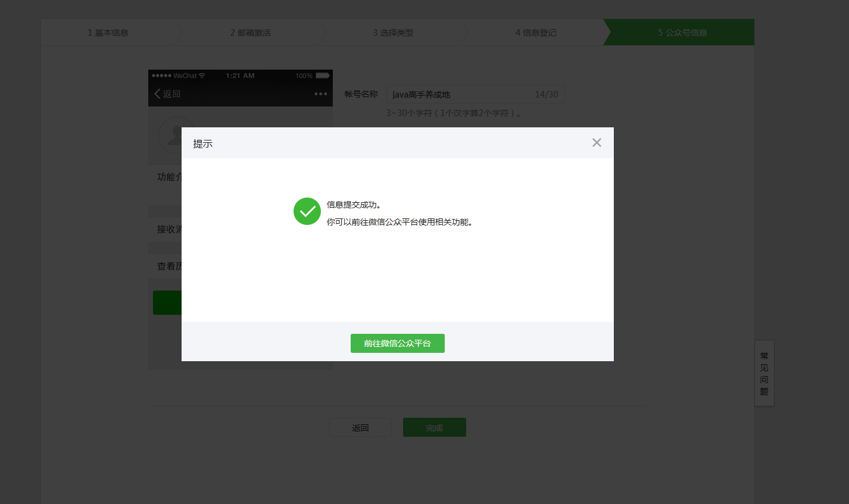Select step 2 邮箱激活 tab
Screen dimensions: 849x504
pos(251,33)
